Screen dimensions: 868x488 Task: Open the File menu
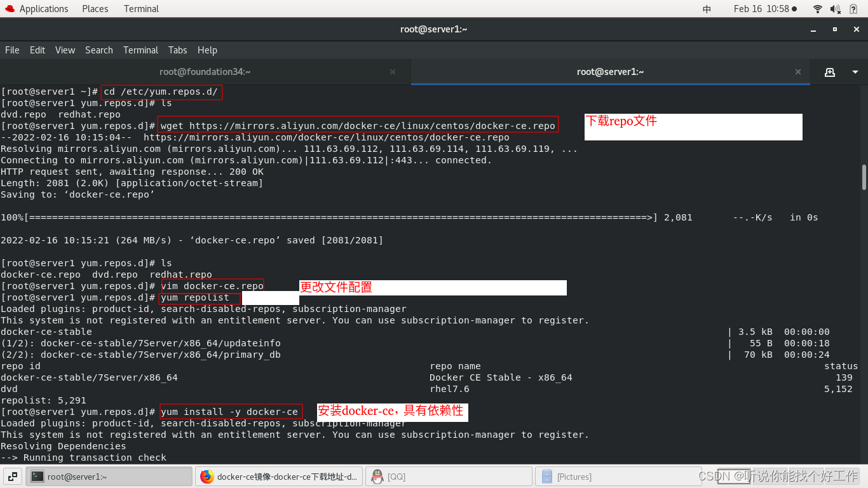click(x=12, y=50)
